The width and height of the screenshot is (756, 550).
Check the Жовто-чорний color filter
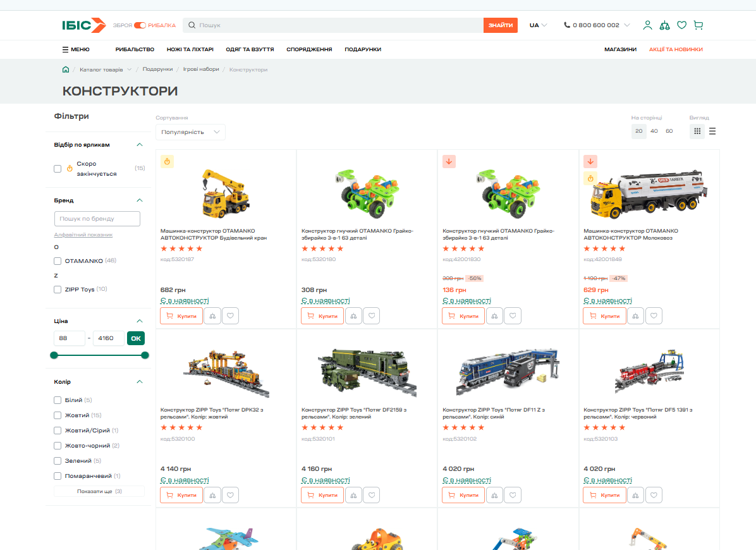coord(58,446)
